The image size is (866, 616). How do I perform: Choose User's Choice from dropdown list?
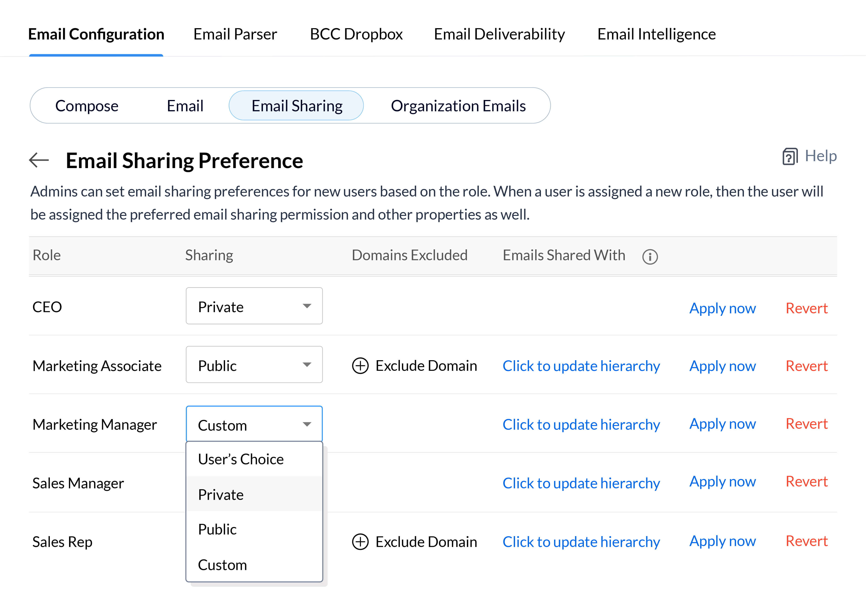point(241,459)
